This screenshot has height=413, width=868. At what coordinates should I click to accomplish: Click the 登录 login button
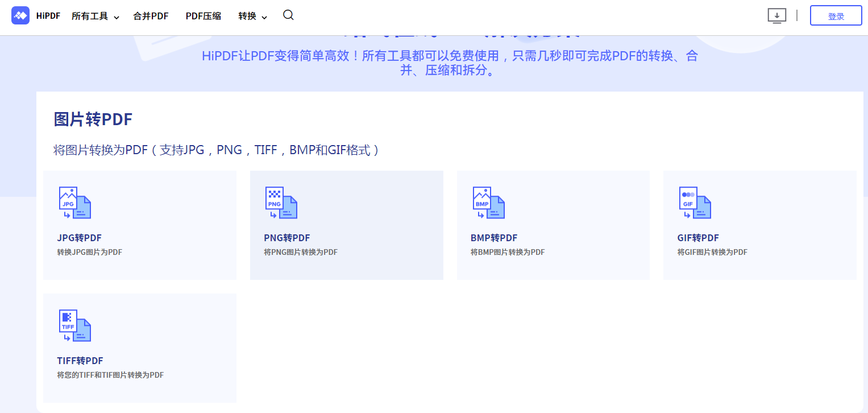click(x=836, y=15)
